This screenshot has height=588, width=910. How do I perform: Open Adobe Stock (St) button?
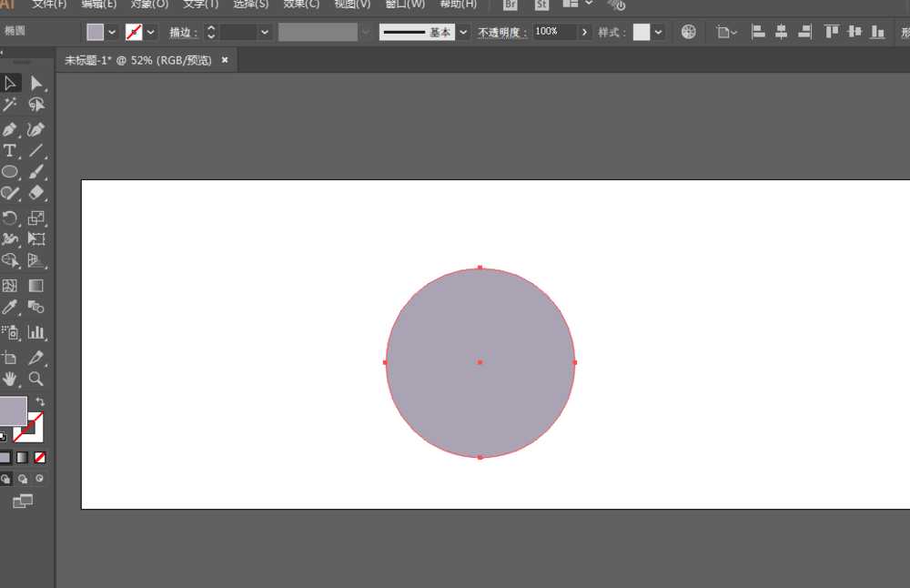click(541, 4)
